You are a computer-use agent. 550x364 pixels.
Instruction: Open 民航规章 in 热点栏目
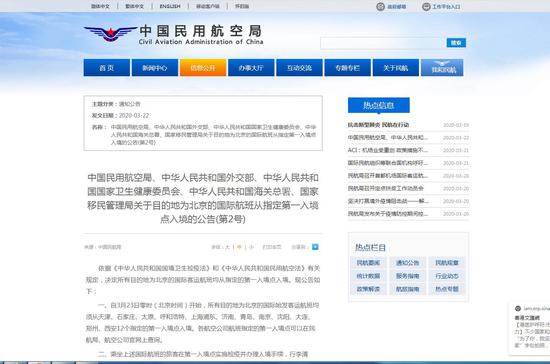pyautogui.click(x=447, y=263)
